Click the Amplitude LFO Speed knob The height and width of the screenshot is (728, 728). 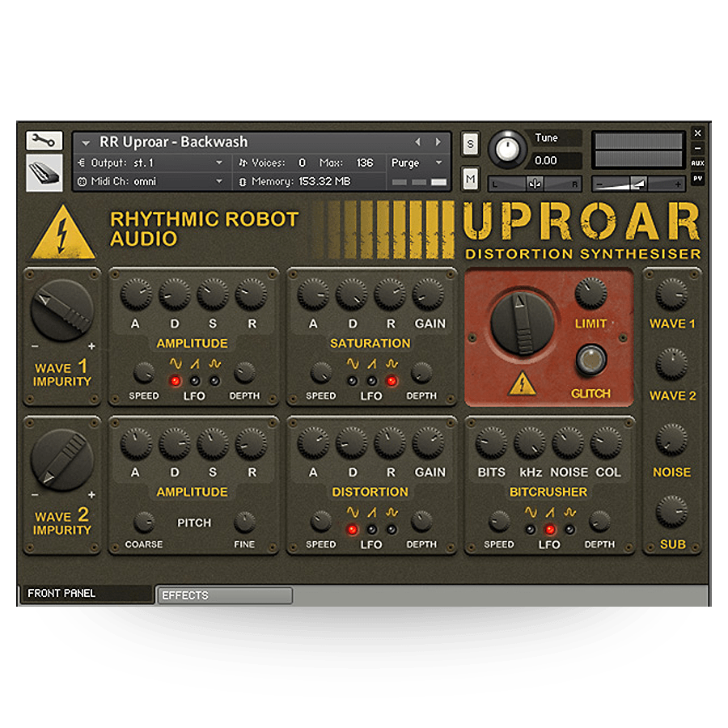[144, 373]
